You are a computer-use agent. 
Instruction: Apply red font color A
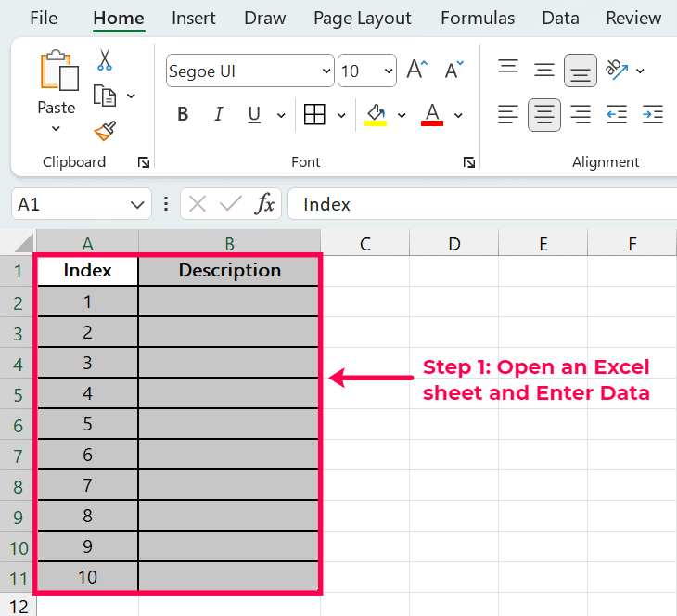pos(432,114)
